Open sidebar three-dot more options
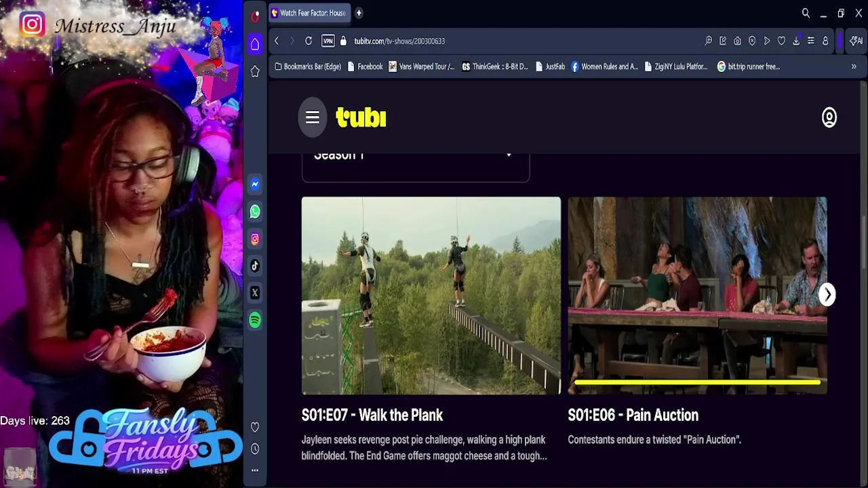This screenshot has width=868, height=488. pos(255,470)
